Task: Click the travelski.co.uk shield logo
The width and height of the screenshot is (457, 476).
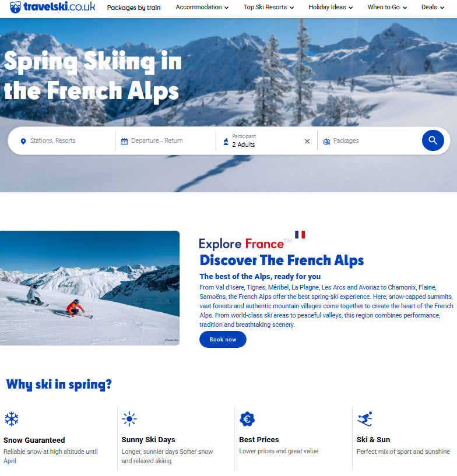Action: tap(15, 8)
